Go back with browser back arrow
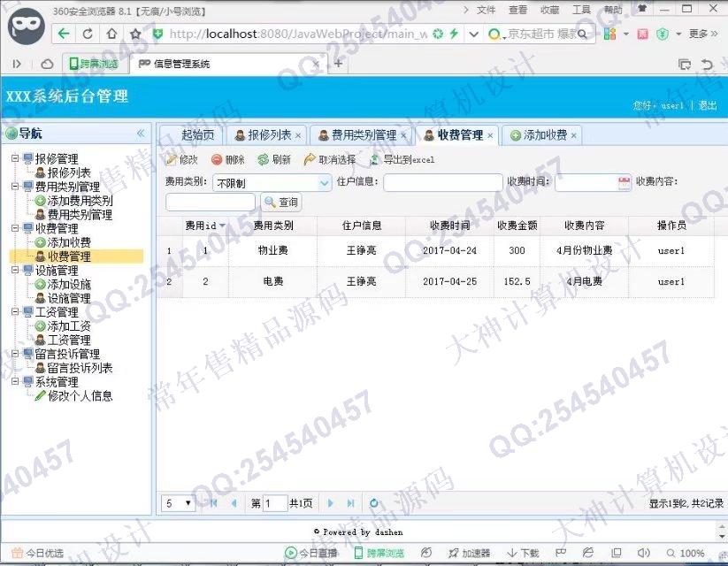Screen dimensions: 728x566 (64, 34)
